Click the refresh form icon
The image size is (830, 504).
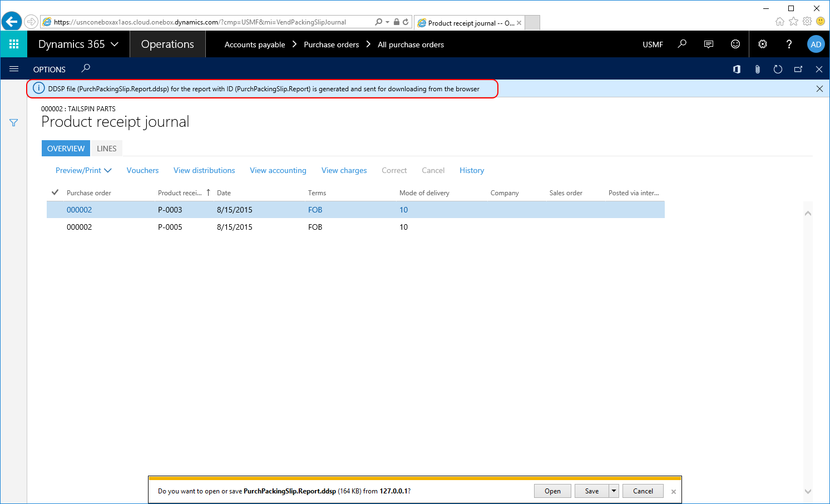pyautogui.click(x=778, y=69)
